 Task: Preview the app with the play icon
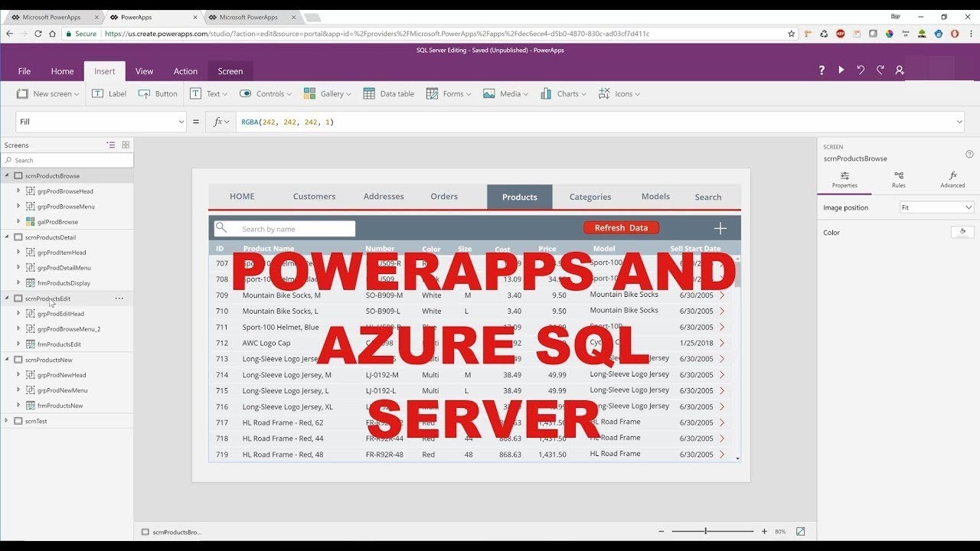pyautogui.click(x=841, y=70)
